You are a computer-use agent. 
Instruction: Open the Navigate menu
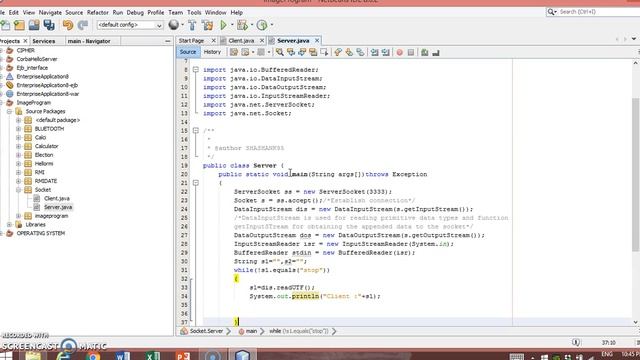click(50, 13)
